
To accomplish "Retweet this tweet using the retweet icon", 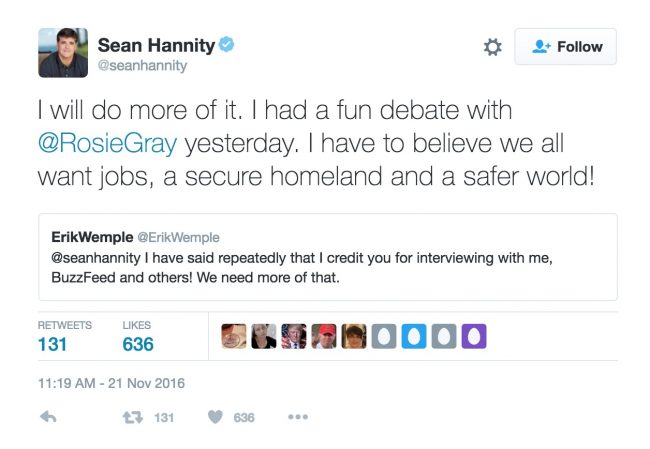I will point(128,417).
